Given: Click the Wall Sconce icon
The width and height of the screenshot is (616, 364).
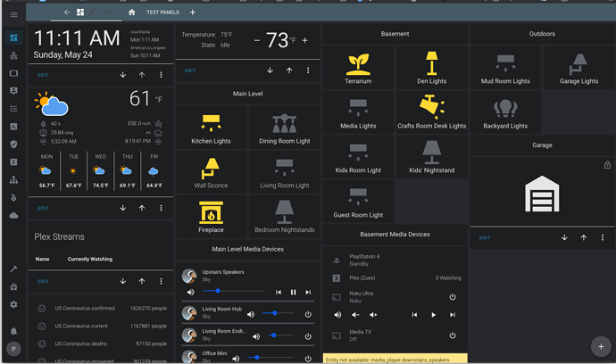Looking at the screenshot, I should 211,170.
